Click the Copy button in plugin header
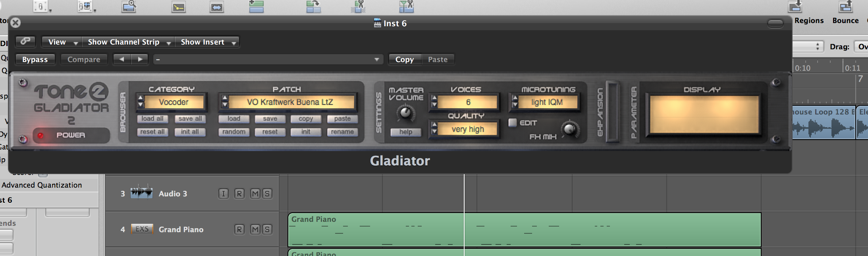Screen dimensions: 868x256 (405, 59)
